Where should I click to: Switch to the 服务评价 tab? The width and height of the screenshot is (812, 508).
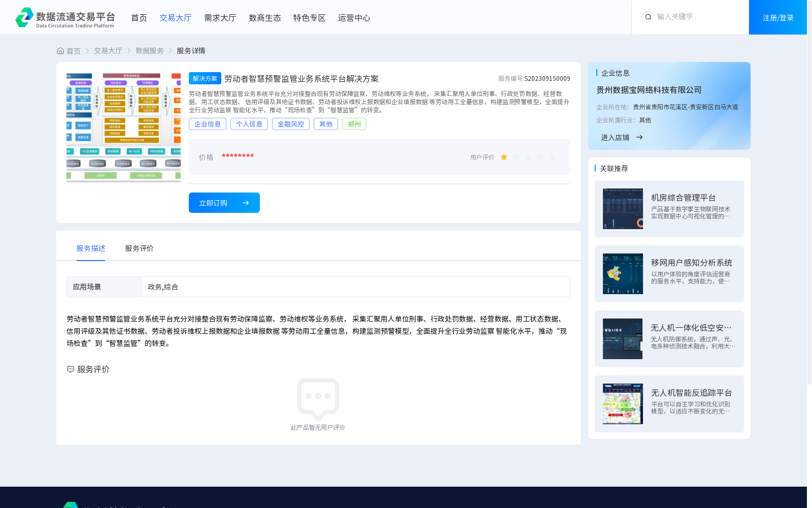coord(139,248)
